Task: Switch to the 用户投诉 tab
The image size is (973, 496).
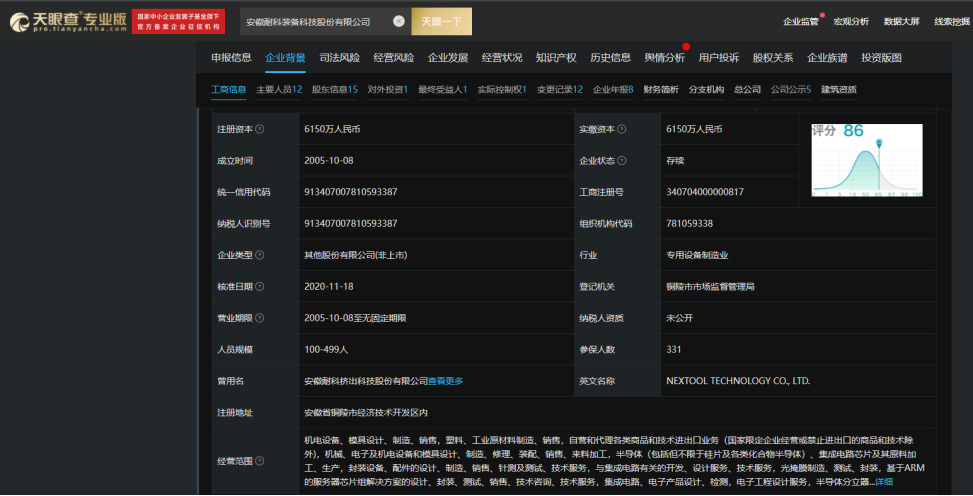Action: 719,58
